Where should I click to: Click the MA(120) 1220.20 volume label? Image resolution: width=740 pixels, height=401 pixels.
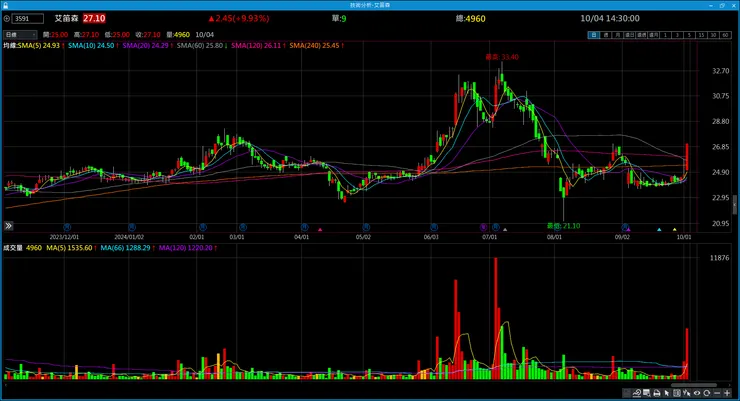tap(187, 248)
